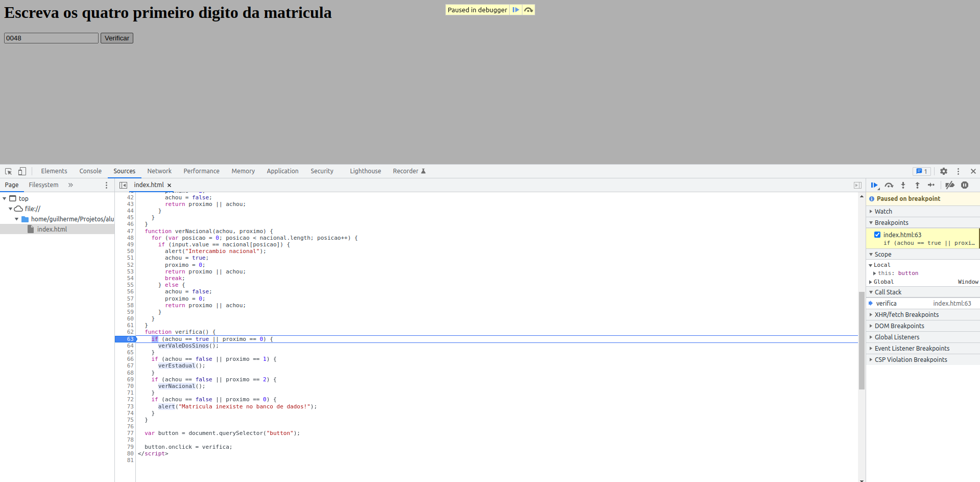The height and width of the screenshot is (482, 980).
Task: Click line number 72 in gutter
Action: click(x=130, y=400)
